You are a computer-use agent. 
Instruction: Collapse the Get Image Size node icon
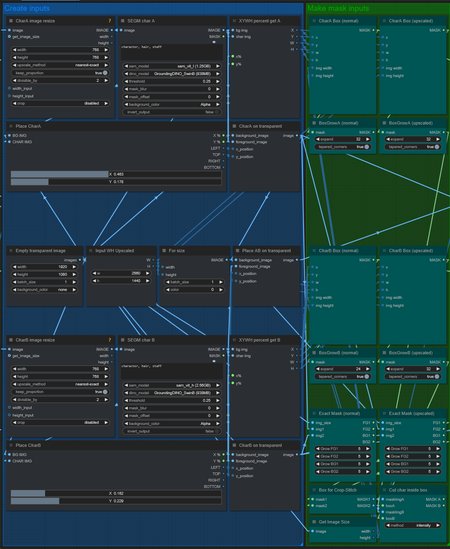click(x=314, y=522)
